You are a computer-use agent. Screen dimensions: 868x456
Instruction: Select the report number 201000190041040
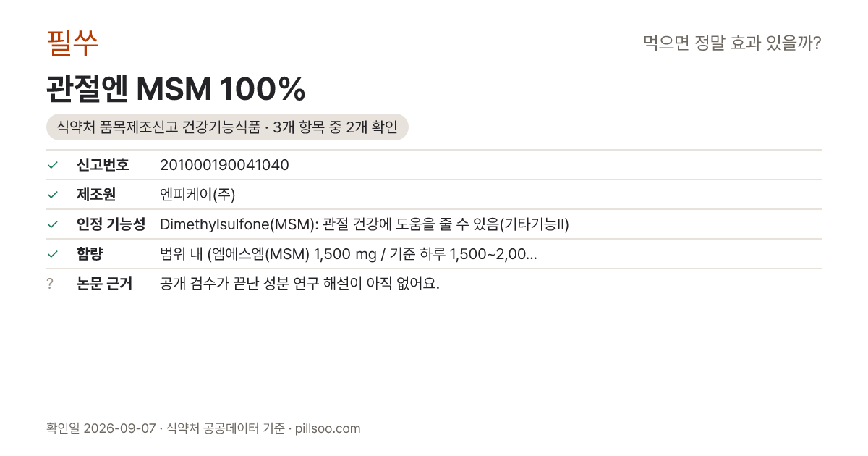(x=224, y=165)
